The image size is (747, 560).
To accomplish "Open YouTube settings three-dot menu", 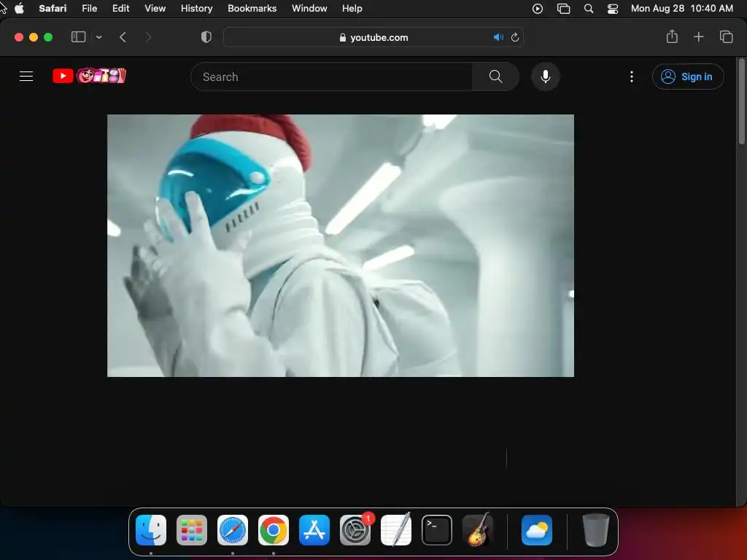I will pyautogui.click(x=632, y=77).
